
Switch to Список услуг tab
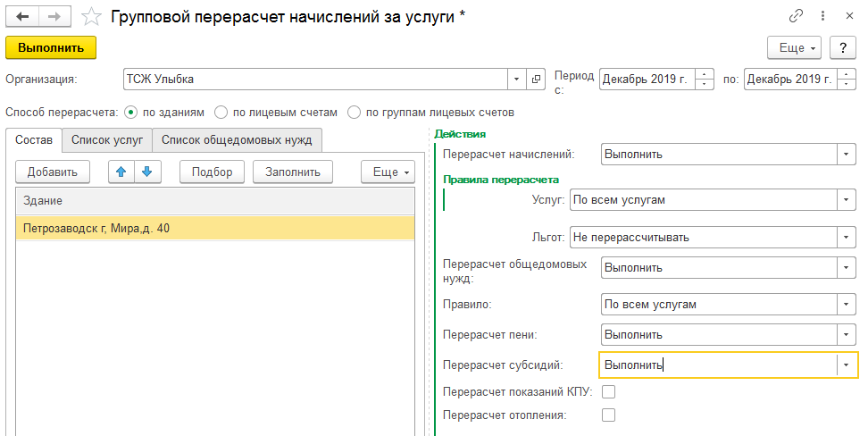click(107, 140)
